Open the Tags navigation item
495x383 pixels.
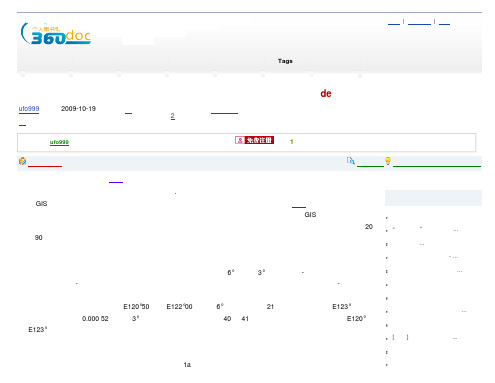(285, 61)
